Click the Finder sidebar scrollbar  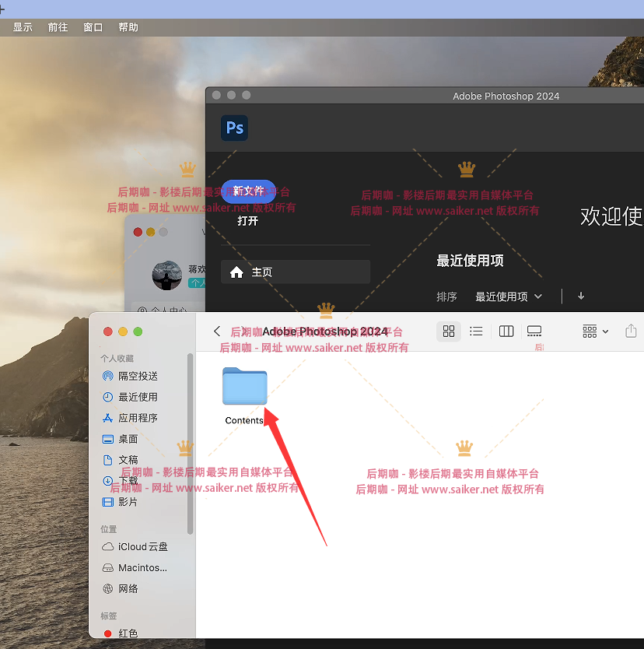pos(191,444)
